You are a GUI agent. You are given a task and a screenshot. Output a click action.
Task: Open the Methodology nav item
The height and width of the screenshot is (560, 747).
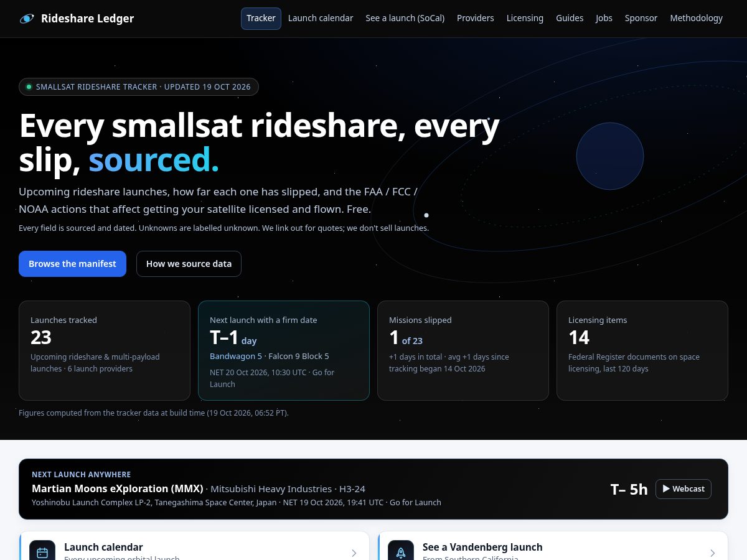pos(696,19)
